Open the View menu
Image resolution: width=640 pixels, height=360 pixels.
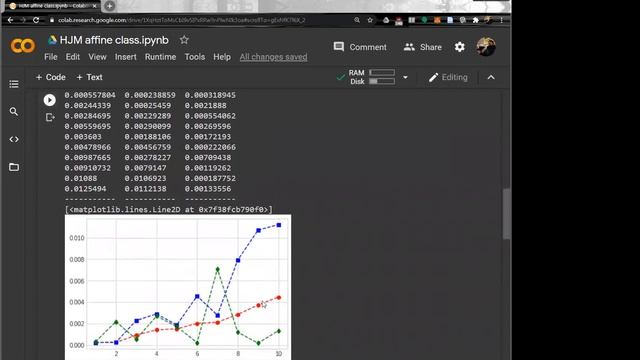point(97,57)
